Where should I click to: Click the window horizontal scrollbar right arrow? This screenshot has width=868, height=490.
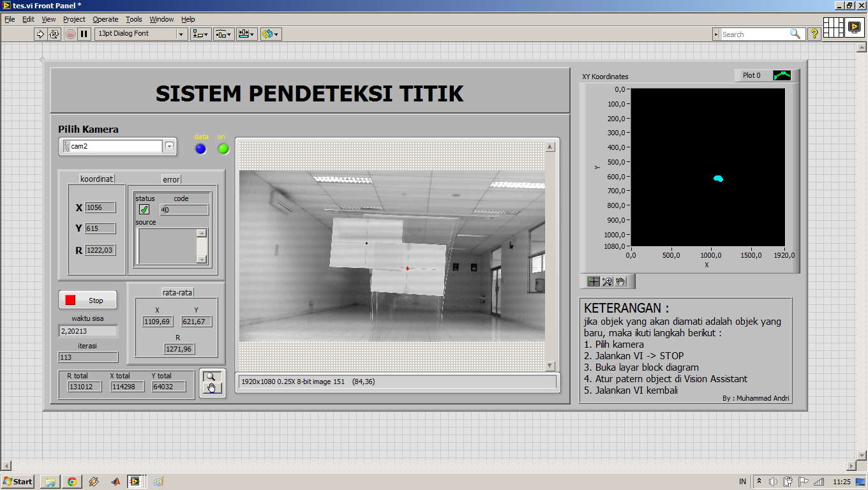[x=851, y=465]
